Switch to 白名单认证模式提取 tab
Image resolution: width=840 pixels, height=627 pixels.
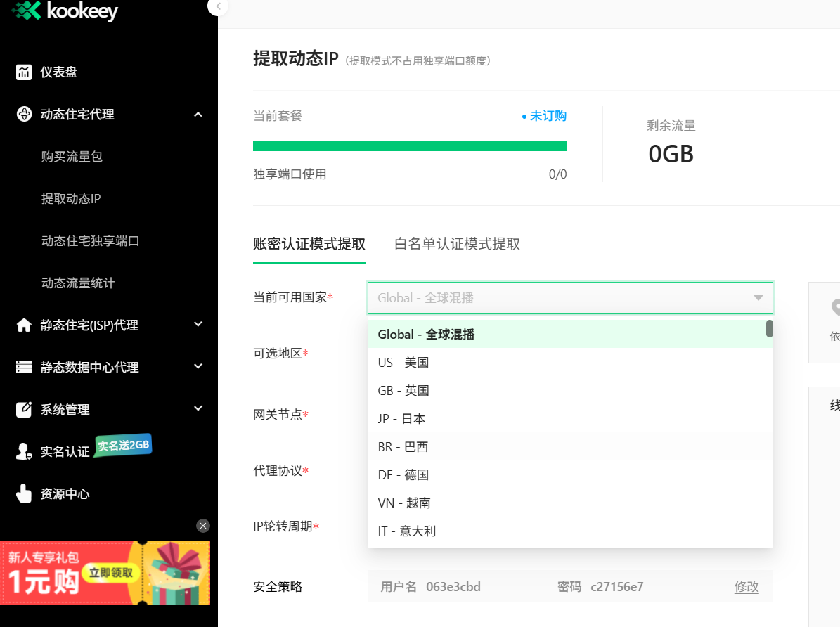click(x=457, y=244)
